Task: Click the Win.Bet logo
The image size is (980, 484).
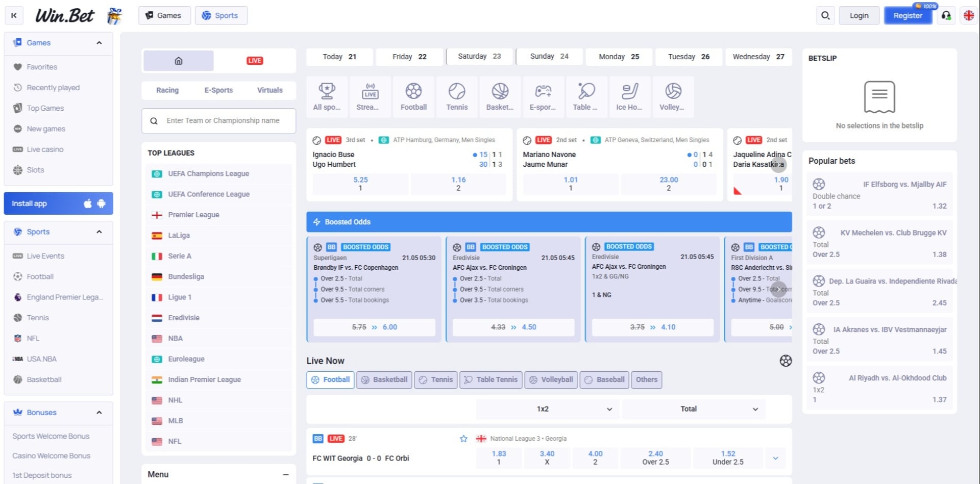Action: [x=64, y=16]
